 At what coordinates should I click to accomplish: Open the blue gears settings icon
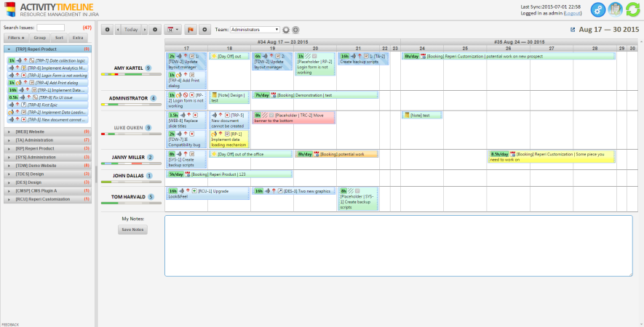[x=597, y=9]
